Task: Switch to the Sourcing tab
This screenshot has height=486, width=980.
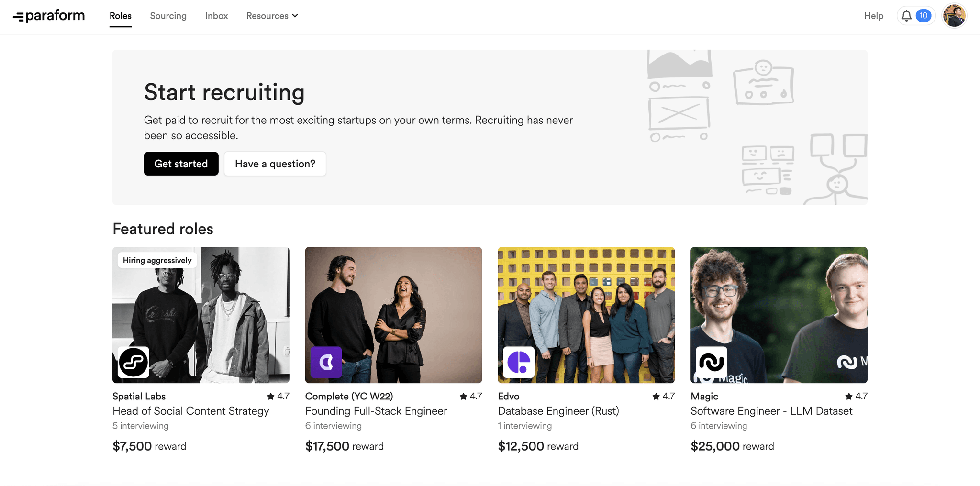Action: (x=168, y=16)
